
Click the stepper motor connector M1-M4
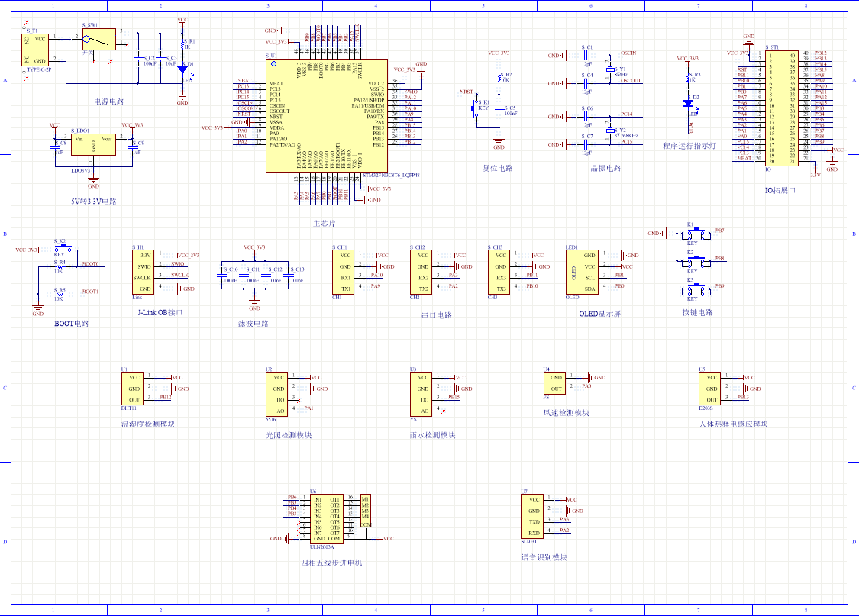pyautogui.click(x=366, y=511)
